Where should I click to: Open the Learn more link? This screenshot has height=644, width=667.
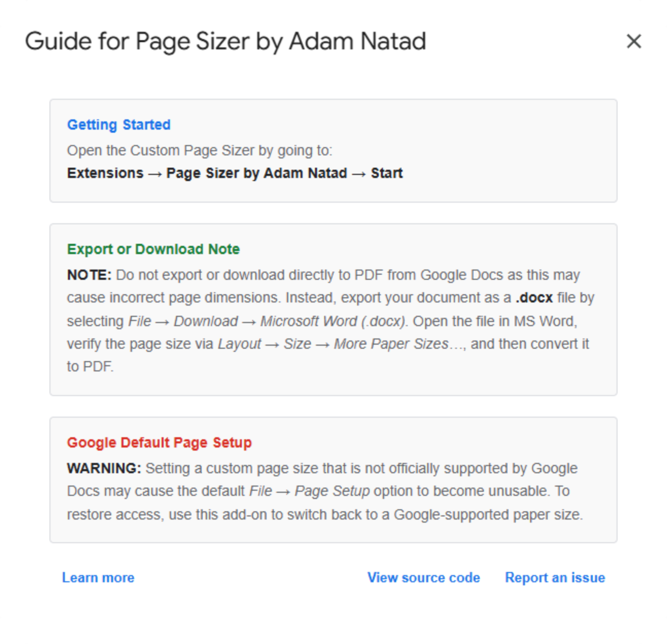(x=98, y=578)
